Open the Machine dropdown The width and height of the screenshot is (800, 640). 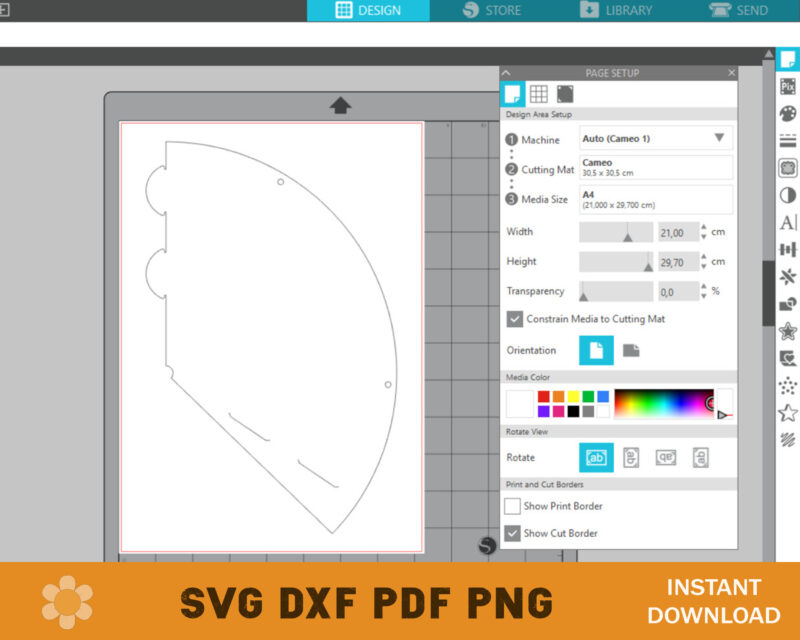click(x=655, y=139)
